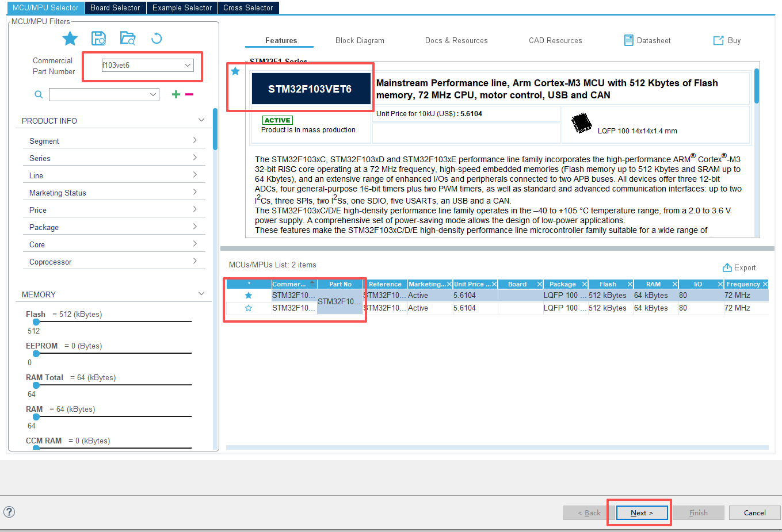Close the Package column with its X
Image resolution: width=782 pixels, height=532 pixels.
click(585, 284)
